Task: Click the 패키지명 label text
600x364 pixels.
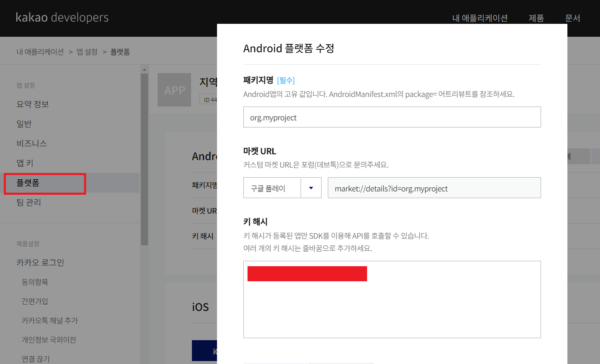Action: 258,80
